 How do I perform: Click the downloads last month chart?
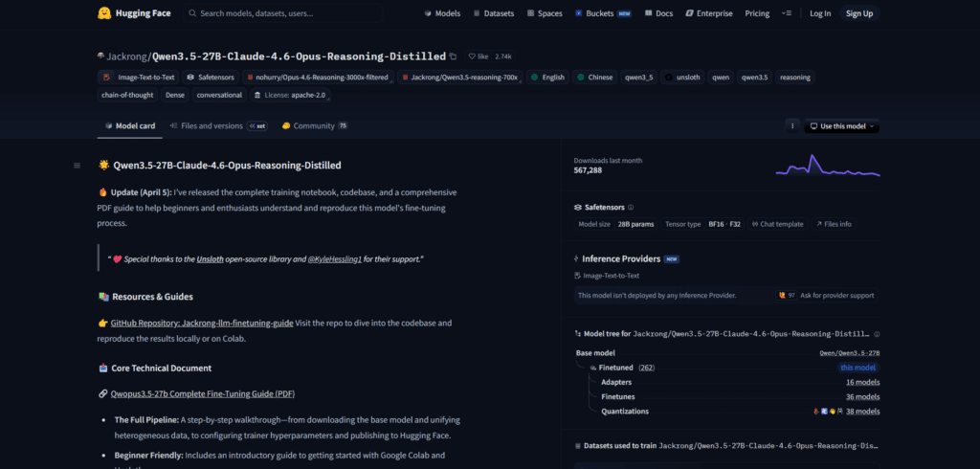tap(828, 166)
